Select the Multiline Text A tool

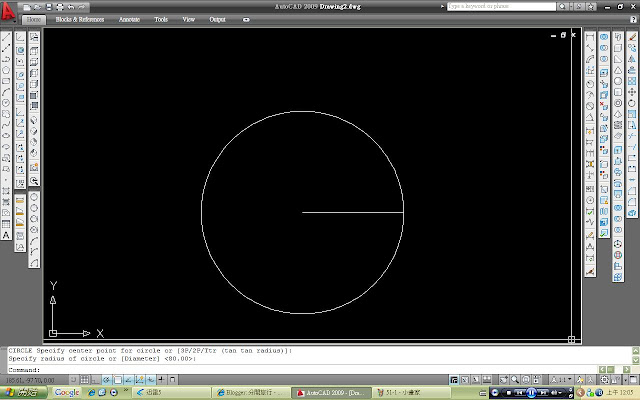tap(6, 235)
